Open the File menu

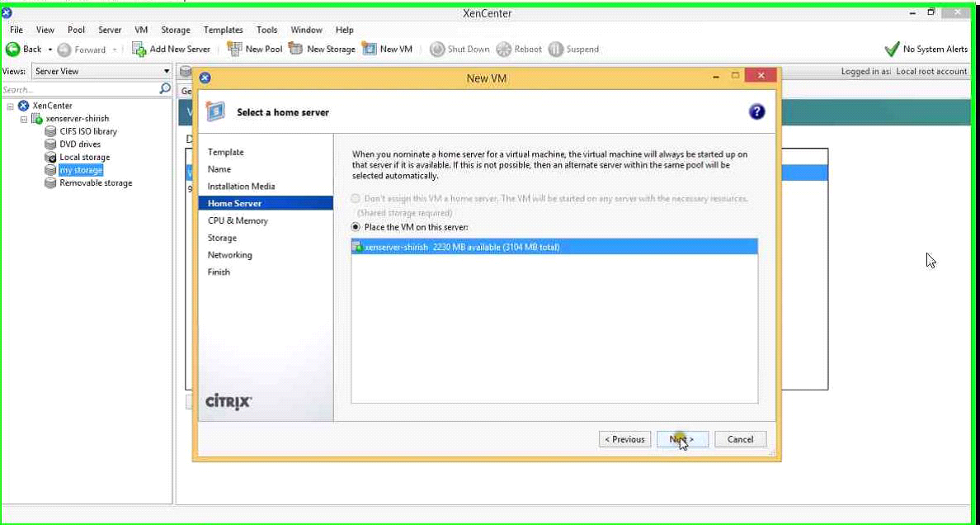(16, 30)
